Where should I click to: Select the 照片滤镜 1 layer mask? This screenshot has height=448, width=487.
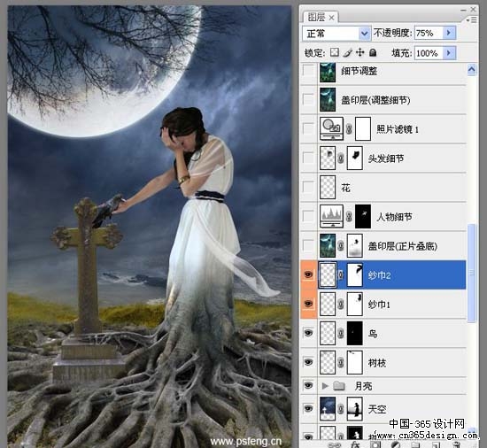tap(363, 128)
